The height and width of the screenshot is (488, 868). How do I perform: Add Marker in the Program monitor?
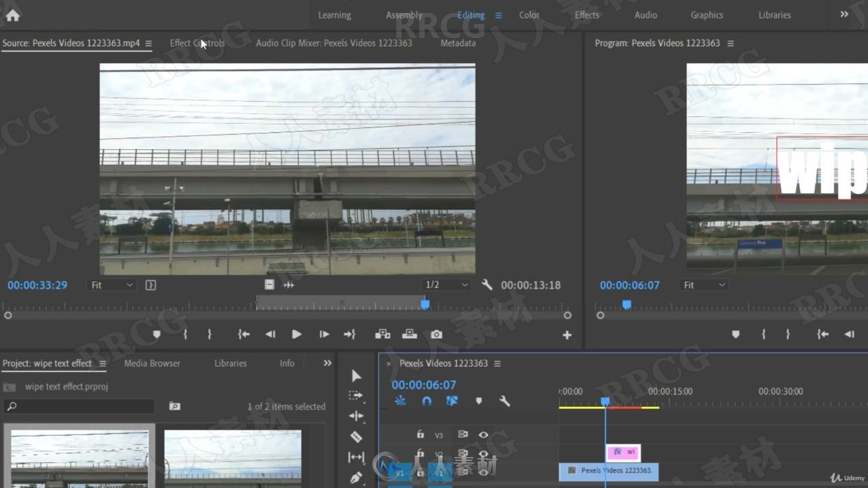(x=736, y=334)
